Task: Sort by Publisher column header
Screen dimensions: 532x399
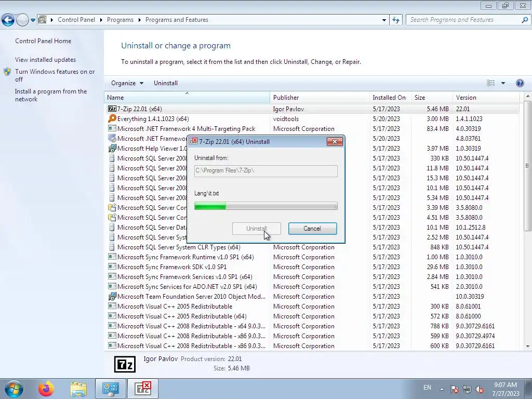Action: pos(320,97)
